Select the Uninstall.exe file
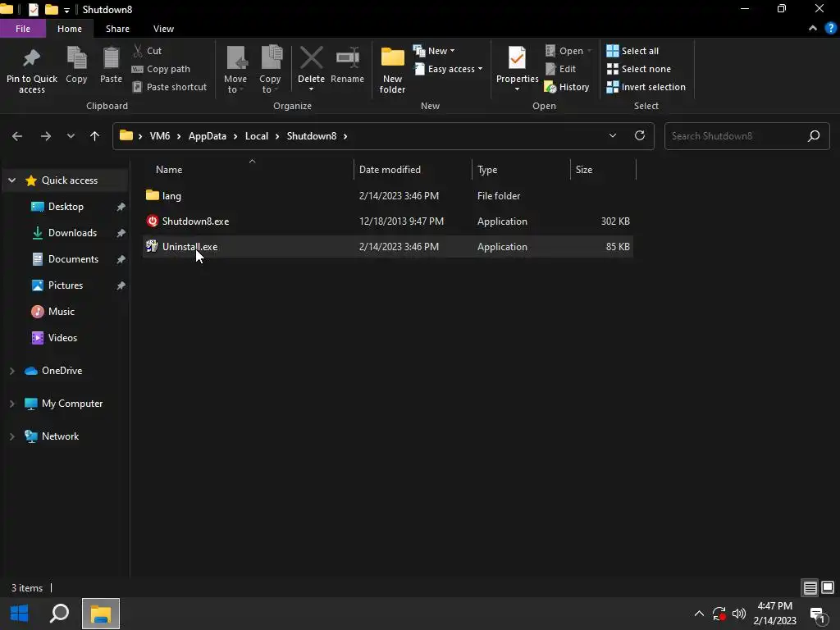The image size is (840, 630). pos(388,246)
